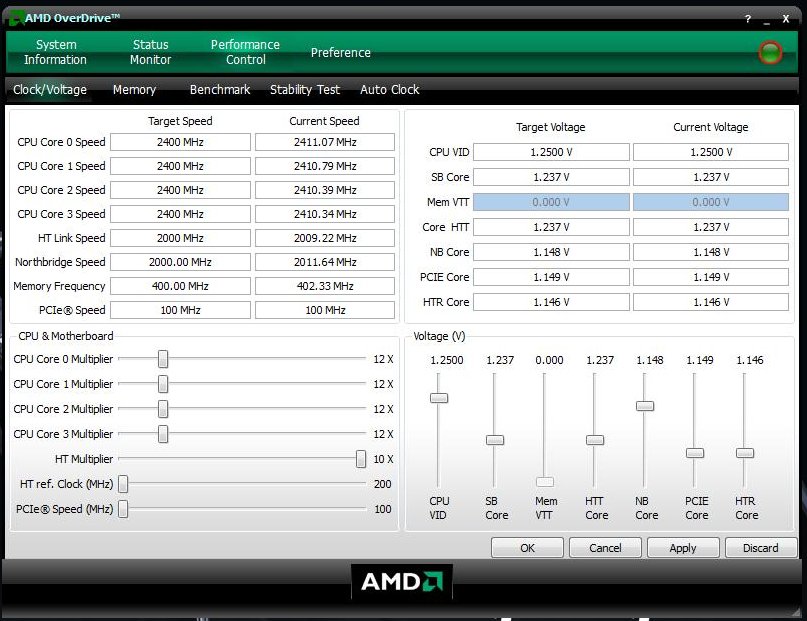Click the HT Link target speed field
Image resolution: width=807 pixels, height=621 pixels.
pos(180,238)
